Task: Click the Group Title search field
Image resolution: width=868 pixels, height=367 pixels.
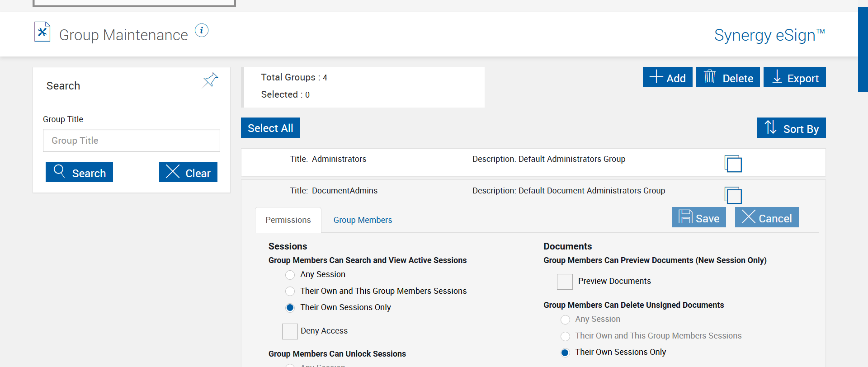Action: 131,141
